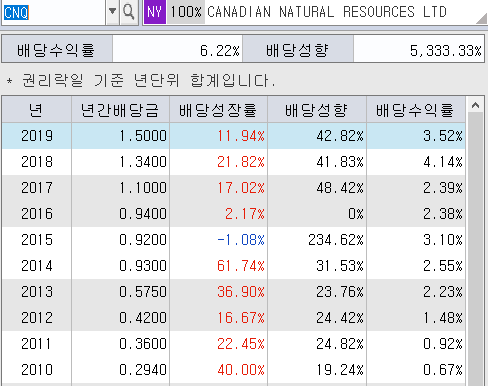Screen dimensions: 488x386
Task: Click the 48.42% payout ratio cell
Action: coord(317,188)
